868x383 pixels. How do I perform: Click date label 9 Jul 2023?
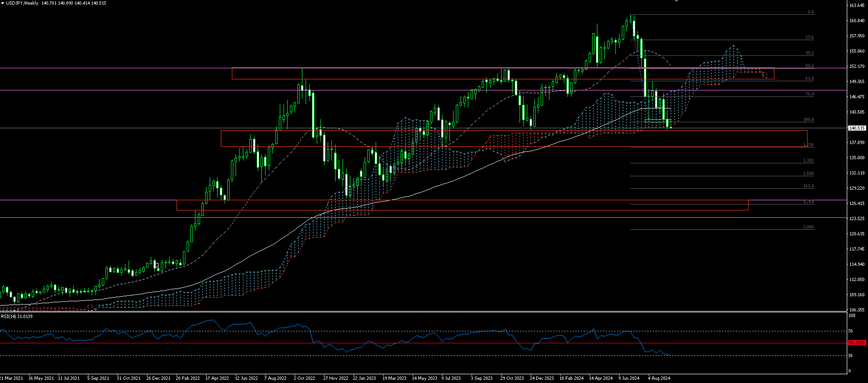pos(451,378)
